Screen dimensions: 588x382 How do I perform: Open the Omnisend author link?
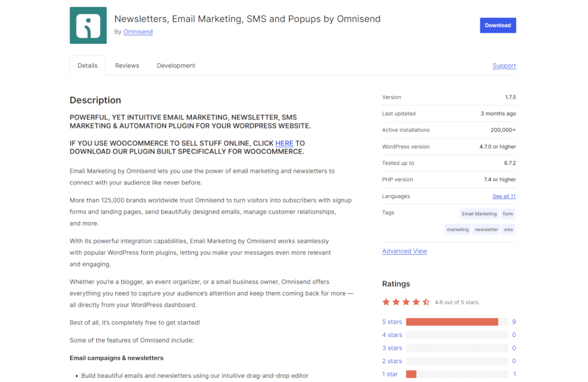pyautogui.click(x=138, y=32)
